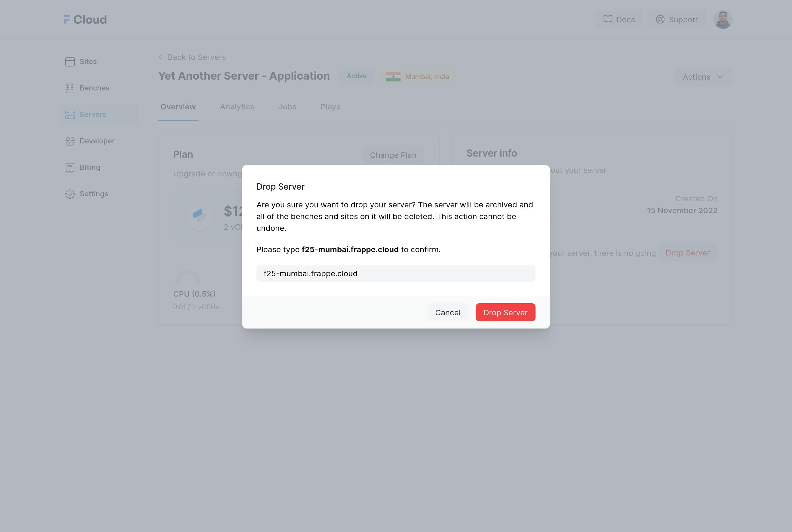Open the Plays tab

[330, 107]
